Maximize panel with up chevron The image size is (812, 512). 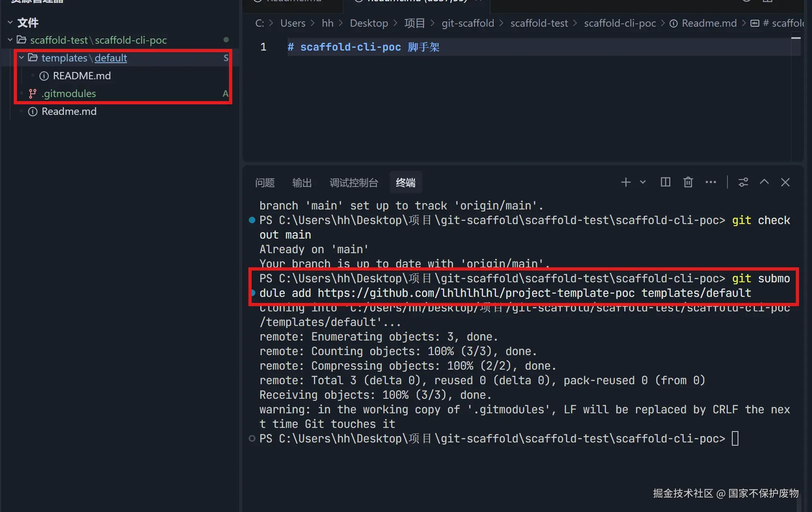coord(764,182)
